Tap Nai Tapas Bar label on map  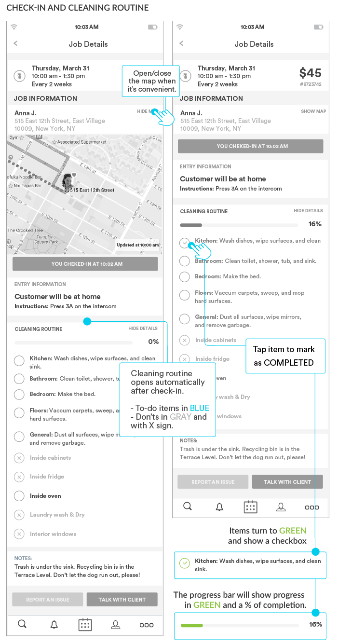point(27,185)
